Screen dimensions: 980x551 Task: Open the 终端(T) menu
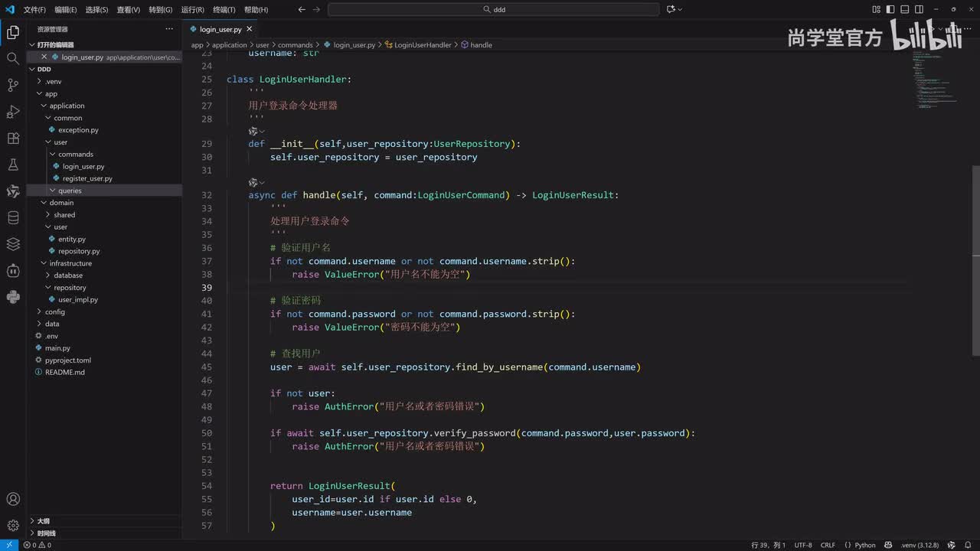click(224, 10)
